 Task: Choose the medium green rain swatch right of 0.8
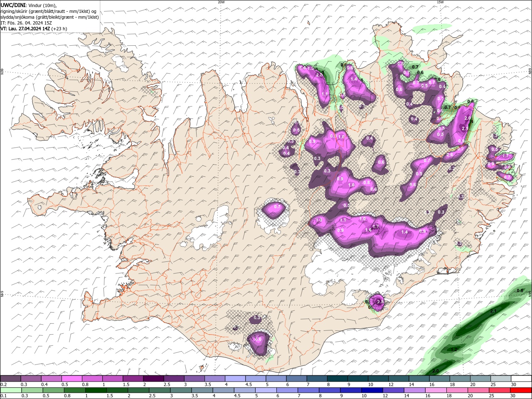tap(74, 390)
